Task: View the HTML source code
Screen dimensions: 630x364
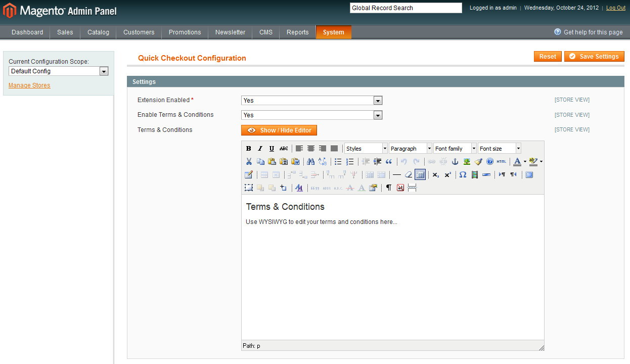Action: pyautogui.click(x=501, y=161)
